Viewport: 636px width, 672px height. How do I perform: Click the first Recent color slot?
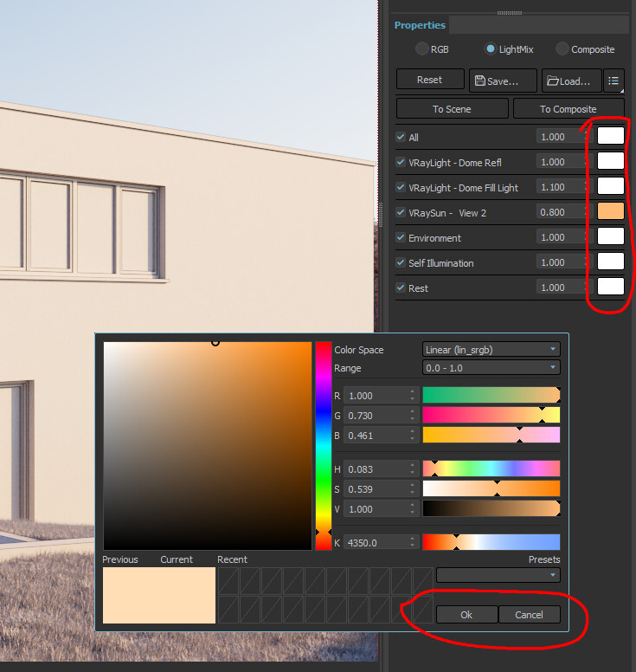pyautogui.click(x=228, y=581)
